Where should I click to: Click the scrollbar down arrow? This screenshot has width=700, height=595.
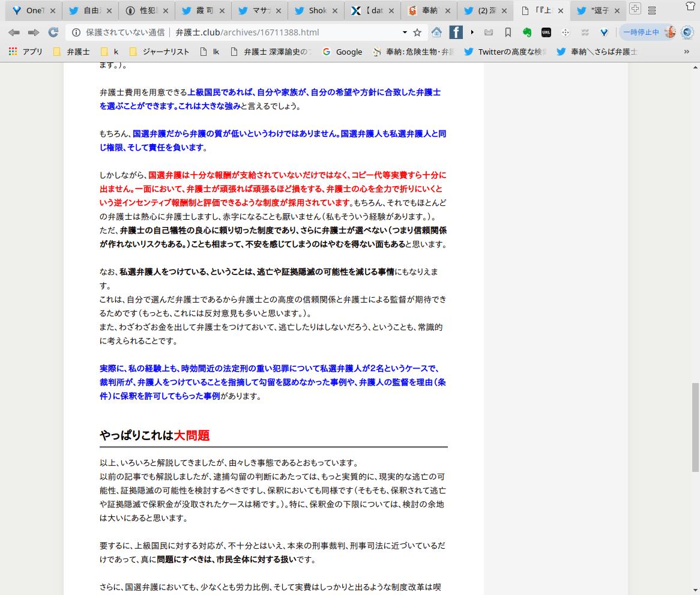[x=696, y=591]
